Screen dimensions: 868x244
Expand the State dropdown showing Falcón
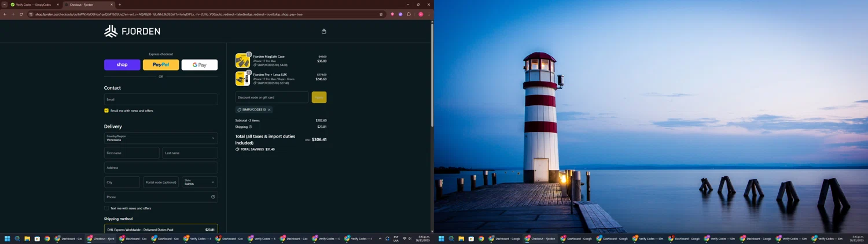pos(200,182)
